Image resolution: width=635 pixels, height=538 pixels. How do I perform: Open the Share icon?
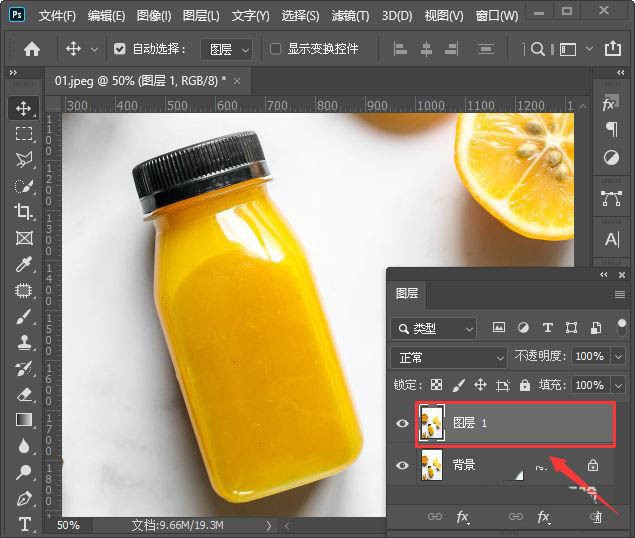(x=613, y=48)
